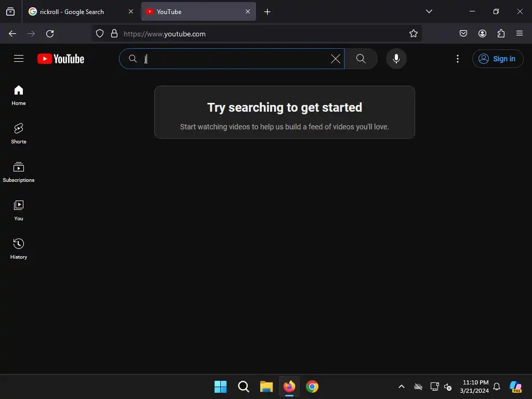Click the Firefox taskbar icon
532x399 pixels.
click(x=289, y=387)
